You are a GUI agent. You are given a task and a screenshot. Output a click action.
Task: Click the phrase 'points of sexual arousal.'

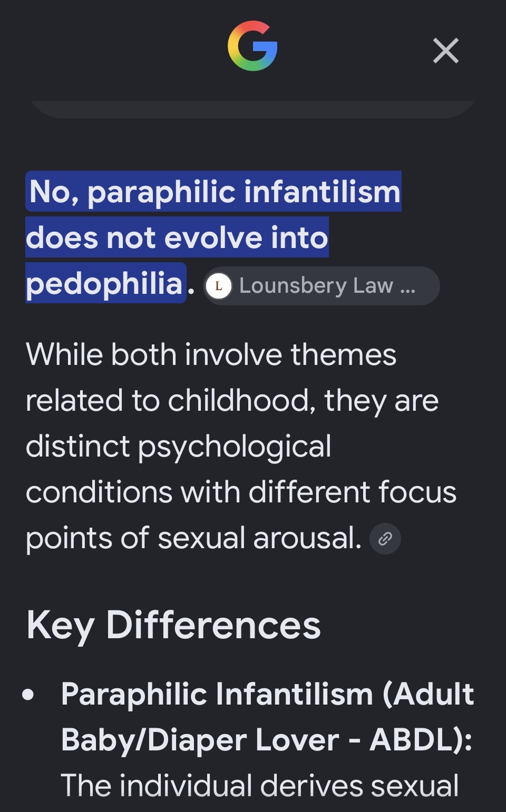tap(194, 538)
